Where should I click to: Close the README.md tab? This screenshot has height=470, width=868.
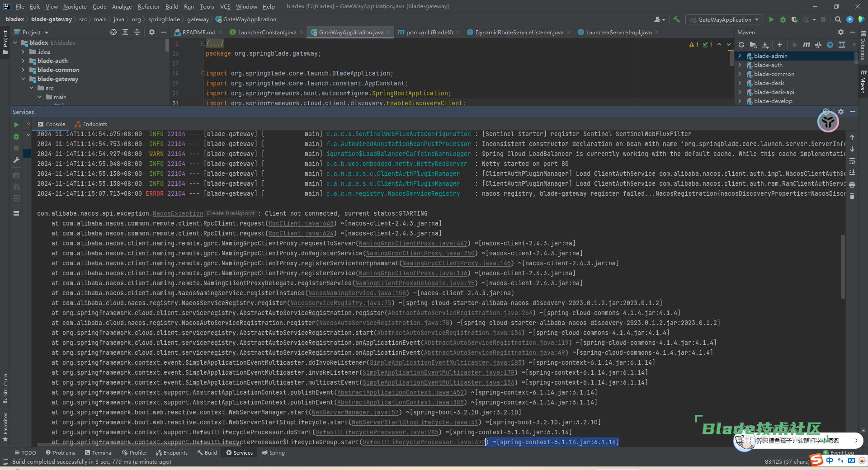(221, 32)
